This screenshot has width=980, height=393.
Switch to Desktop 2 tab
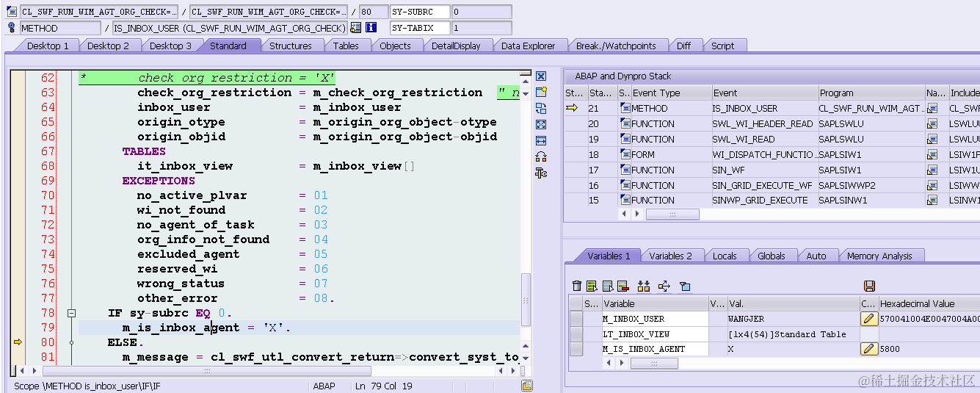pos(108,46)
